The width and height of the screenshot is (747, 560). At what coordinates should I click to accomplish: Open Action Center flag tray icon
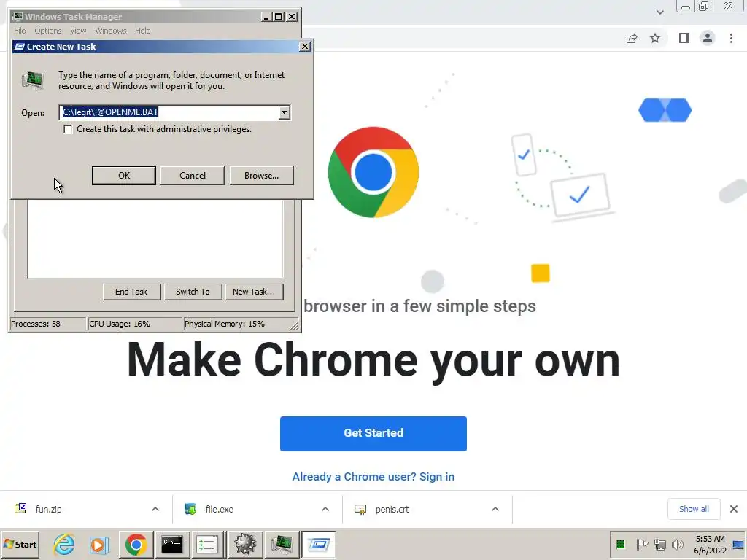(x=642, y=544)
